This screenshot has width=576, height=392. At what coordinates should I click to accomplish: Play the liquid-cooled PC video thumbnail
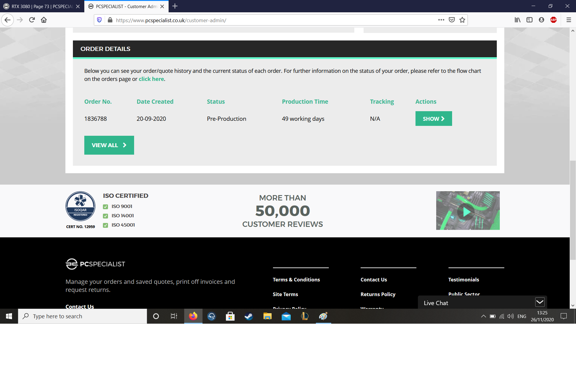pos(468,211)
